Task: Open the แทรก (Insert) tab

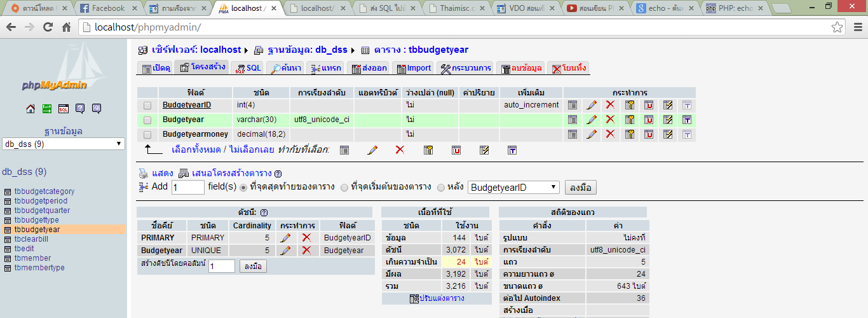Action: pos(325,67)
